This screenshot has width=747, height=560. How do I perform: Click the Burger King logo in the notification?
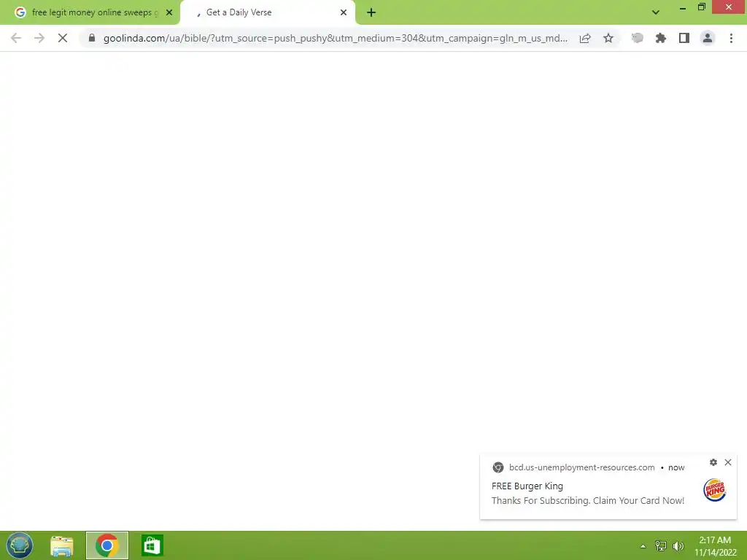coord(714,490)
